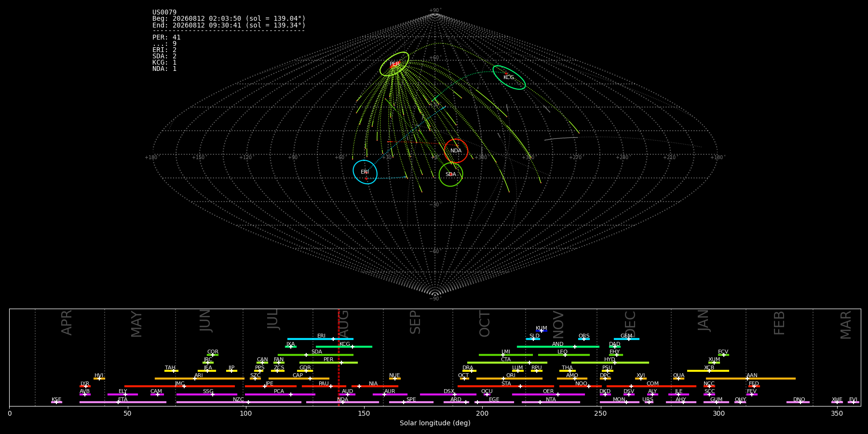Click the PER shower bar in timeline
The image size is (868, 434).
pyautogui.click(x=328, y=363)
